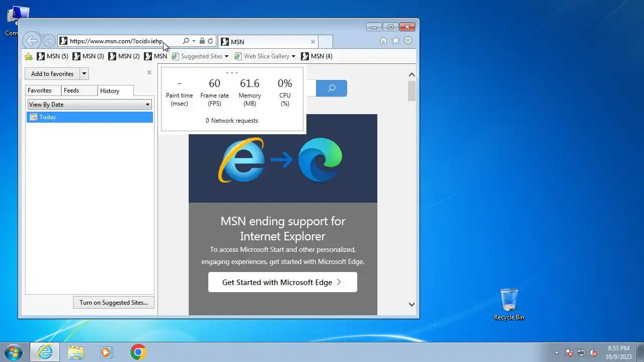Open the Favorites star icon in the toolbar
Viewport: 644px width, 362px height.
point(396,41)
